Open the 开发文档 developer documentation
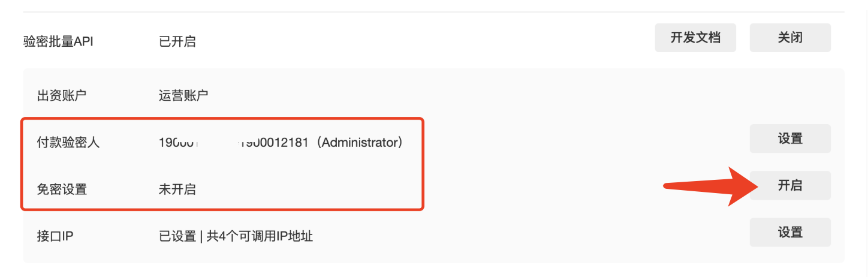The width and height of the screenshot is (868, 277). click(x=695, y=38)
